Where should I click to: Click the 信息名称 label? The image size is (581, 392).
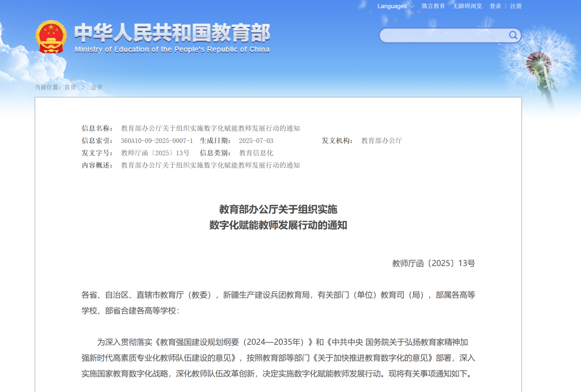[x=97, y=128]
